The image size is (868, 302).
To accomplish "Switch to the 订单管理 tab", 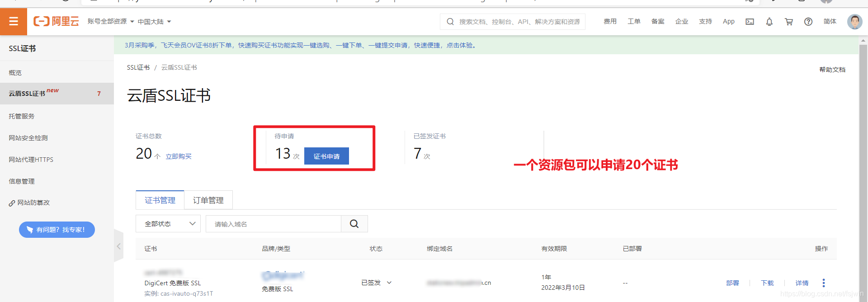I will [x=208, y=200].
